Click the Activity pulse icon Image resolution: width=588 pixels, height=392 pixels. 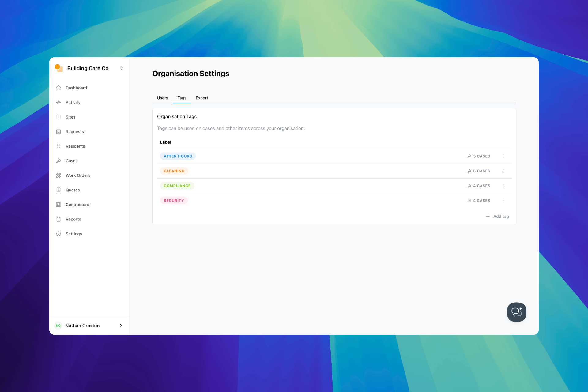pyautogui.click(x=58, y=103)
